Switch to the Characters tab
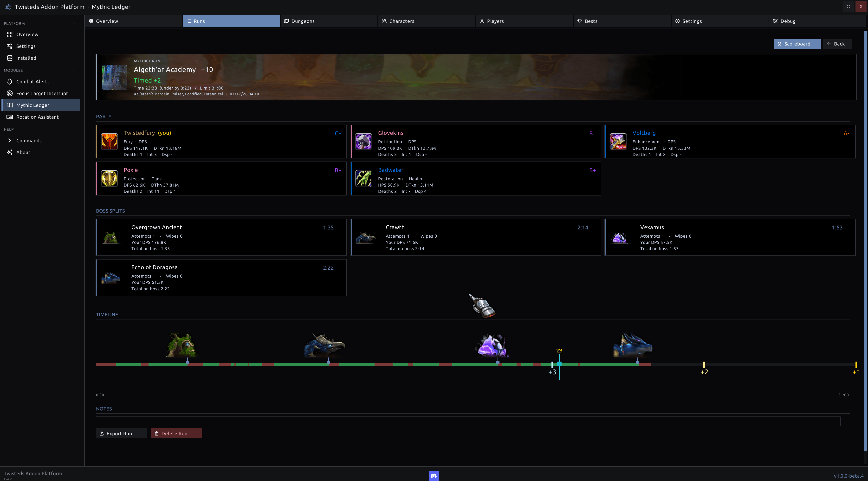The width and height of the screenshot is (868, 481). 427,21
